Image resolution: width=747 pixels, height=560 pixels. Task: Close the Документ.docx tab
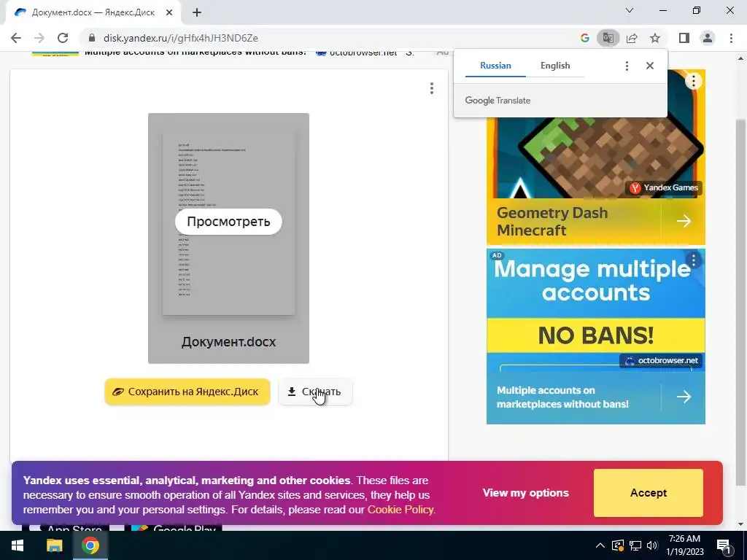169,12
